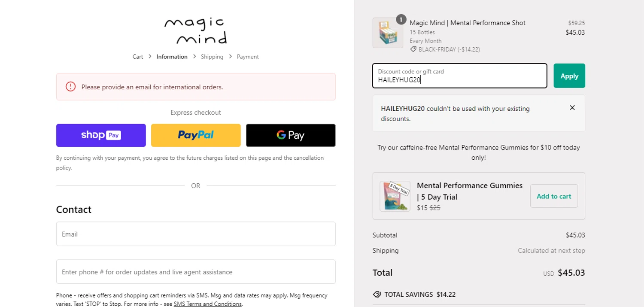Select the Shipping breadcrumb step

[x=212, y=57]
